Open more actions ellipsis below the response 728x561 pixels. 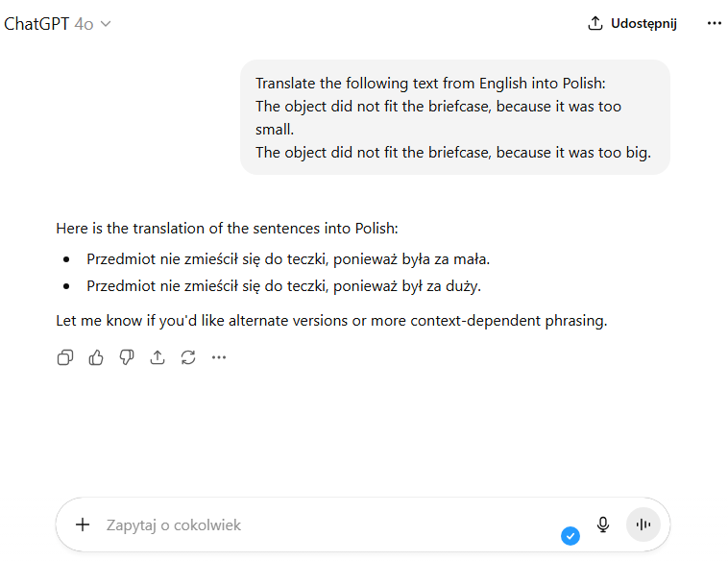pos(219,357)
